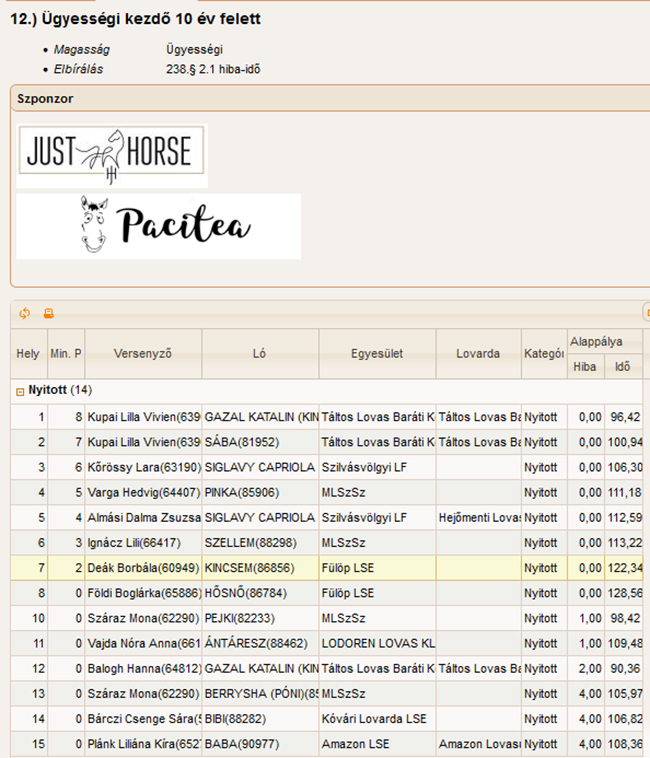The width and height of the screenshot is (650, 758).
Task: Click the Hejőmenti Lovas stable cell
Action: [478, 518]
